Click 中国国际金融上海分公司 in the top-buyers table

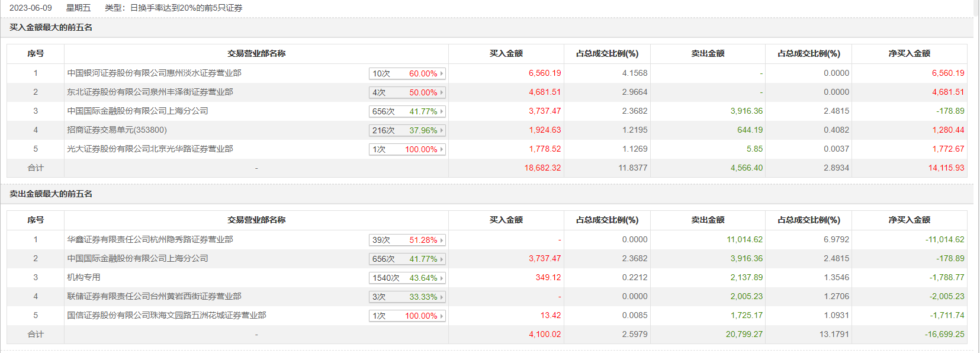tap(137, 111)
